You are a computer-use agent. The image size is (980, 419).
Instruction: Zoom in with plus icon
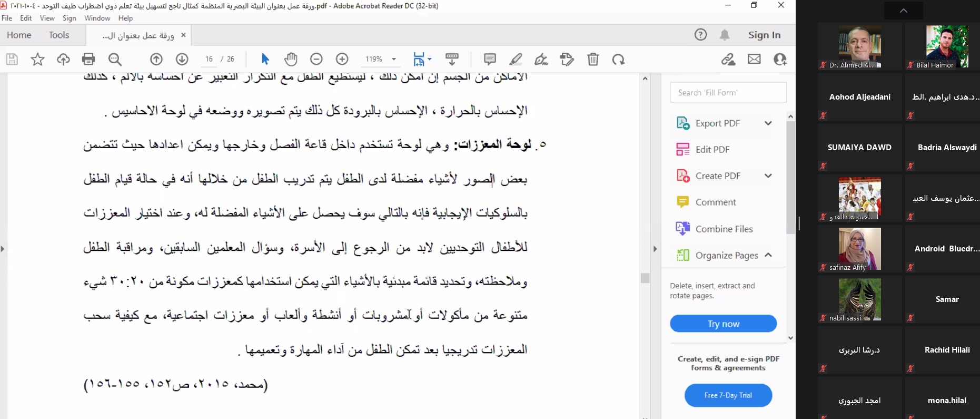pos(342,59)
